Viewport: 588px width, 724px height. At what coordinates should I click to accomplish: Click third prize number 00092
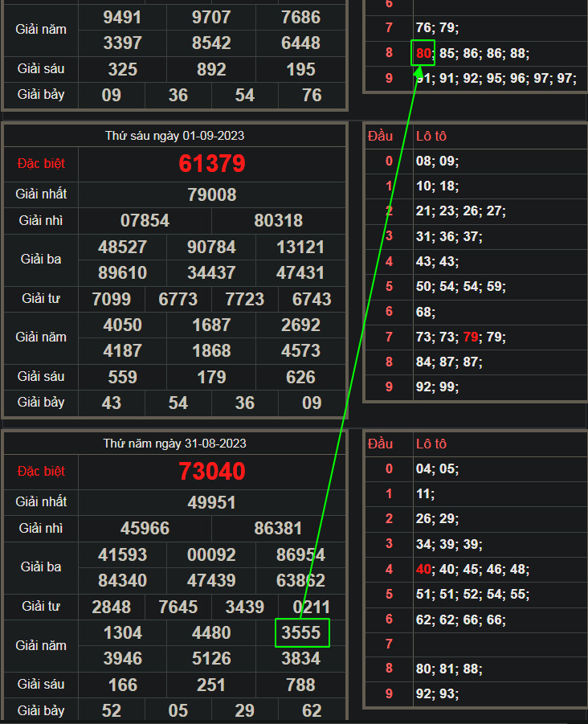click(211, 554)
